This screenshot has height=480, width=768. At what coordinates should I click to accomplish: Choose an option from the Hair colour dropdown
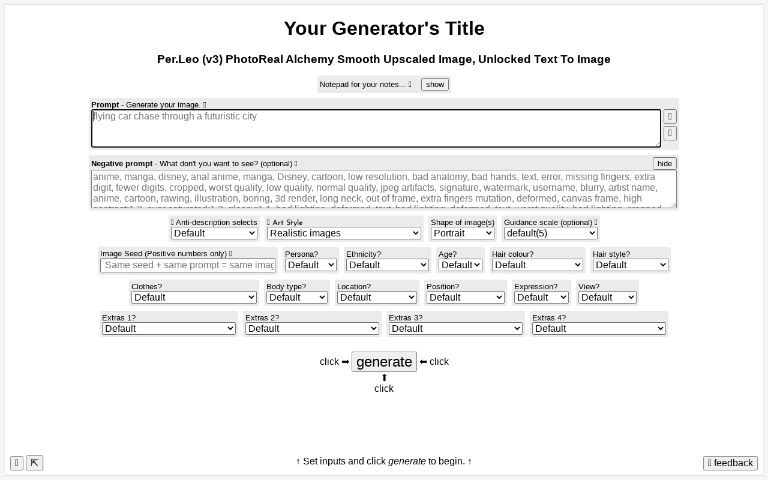click(x=537, y=265)
